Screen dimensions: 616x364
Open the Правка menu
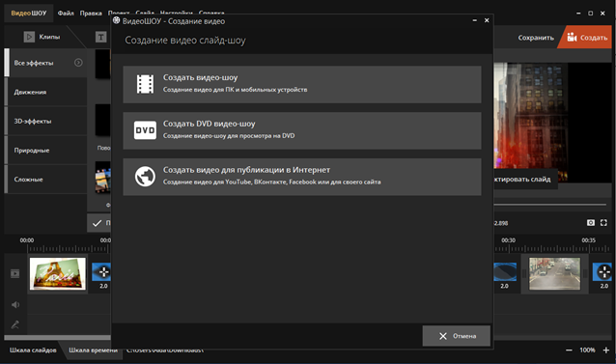coord(91,13)
